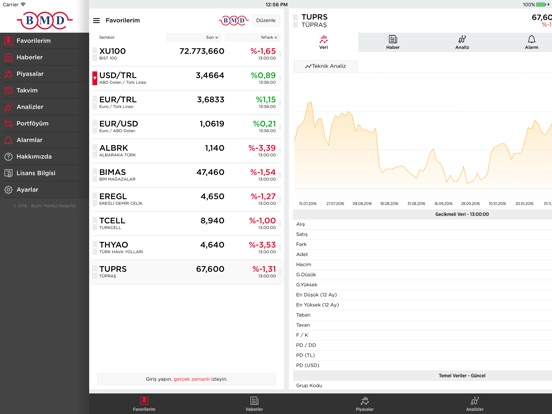Open the hamburger menu beside Favorilerim

[96, 21]
